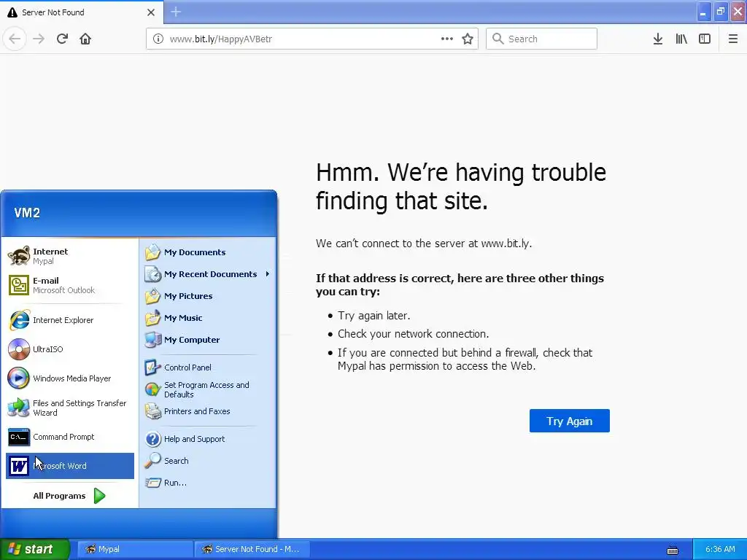This screenshot has width=747, height=560.
Task: Open a new tab with plus button
Action: (x=176, y=12)
